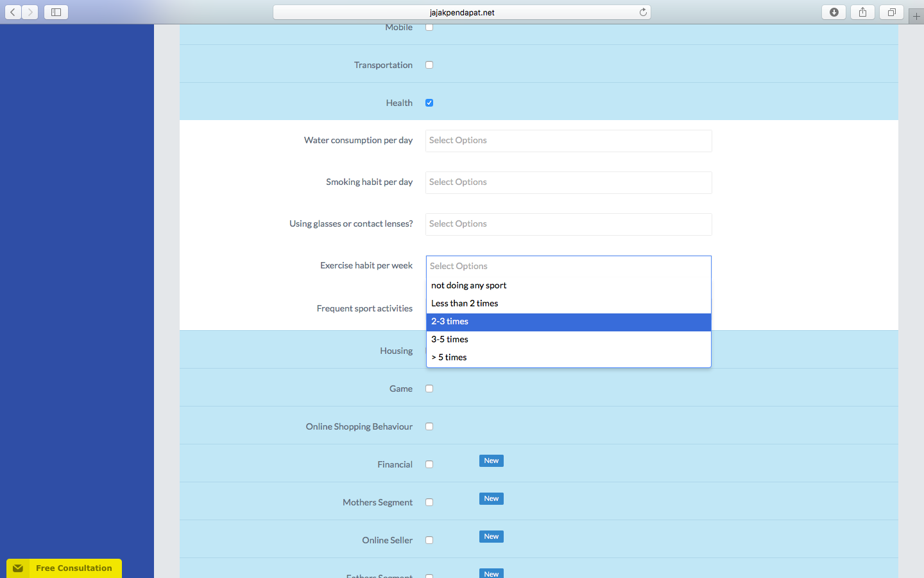Click 'Using glasses or contact lenses?' label
The width and height of the screenshot is (924, 578).
351,223
